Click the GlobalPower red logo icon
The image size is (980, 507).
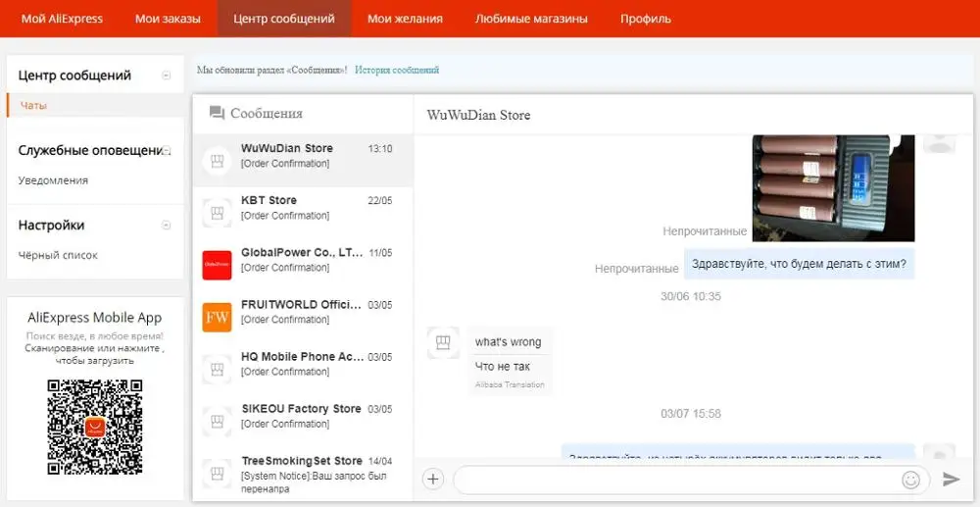point(217,265)
